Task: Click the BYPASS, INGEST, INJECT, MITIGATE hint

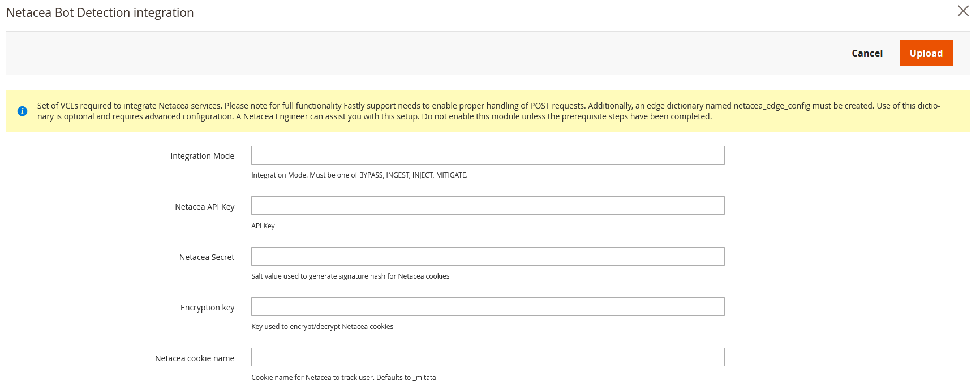Action: click(359, 175)
